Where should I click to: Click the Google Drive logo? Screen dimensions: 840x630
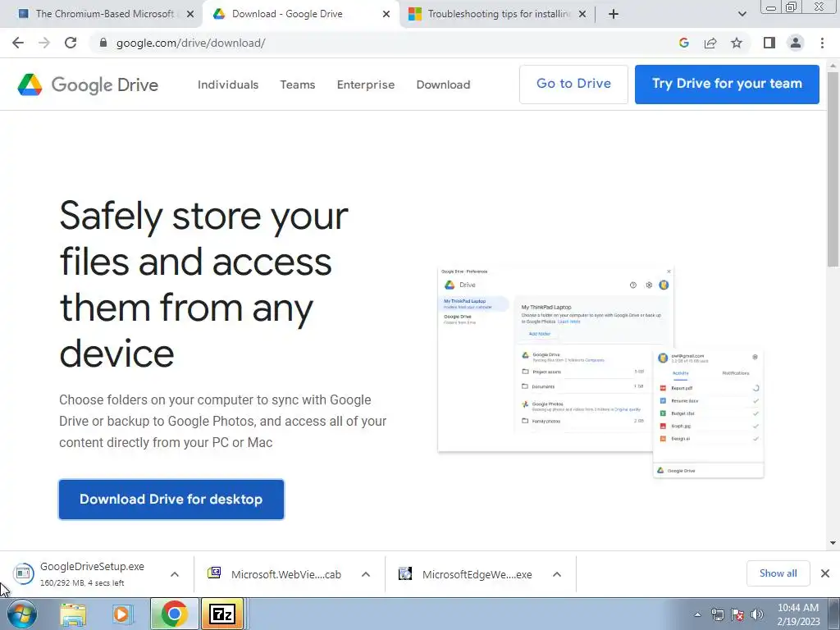click(88, 84)
